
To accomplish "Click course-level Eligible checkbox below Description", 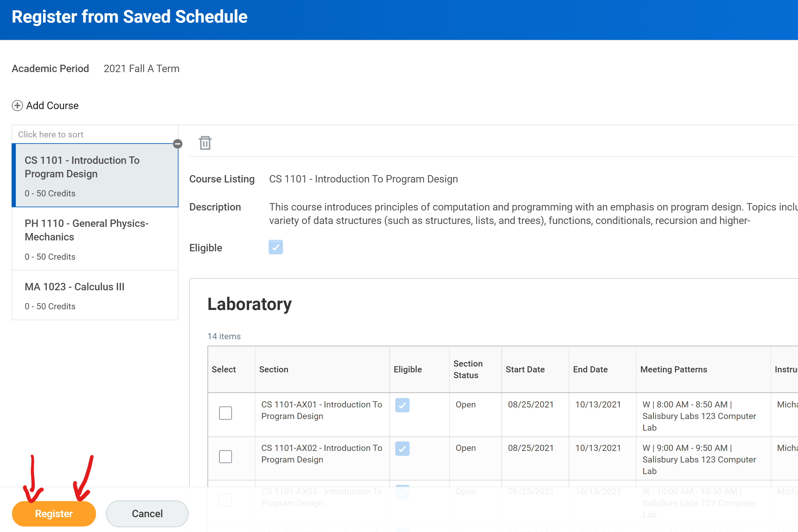I will coord(275,247).
